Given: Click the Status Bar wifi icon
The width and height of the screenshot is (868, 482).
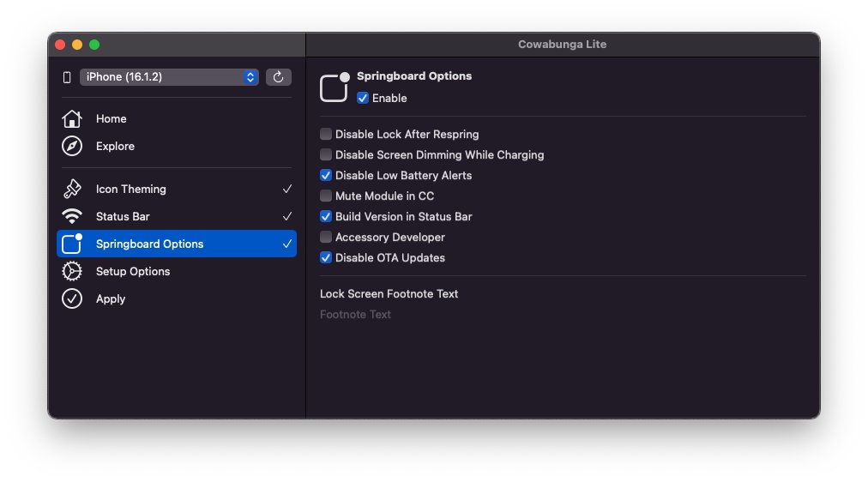Looking at the screenshot, I should pyautogui.click(x=72, y=216).
